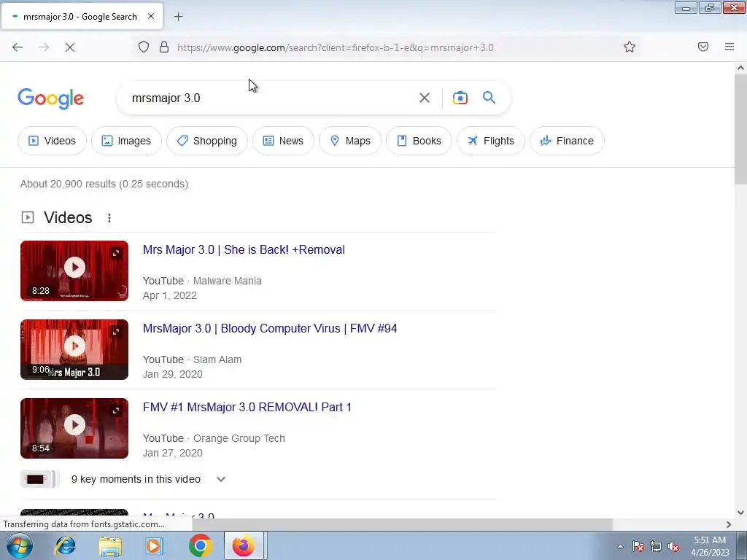Open 'FMV #1 MrsMajor 3.0 REMOVAL! Part 1' link
Viewport: 747px width, 560px height.
point(247,407)
